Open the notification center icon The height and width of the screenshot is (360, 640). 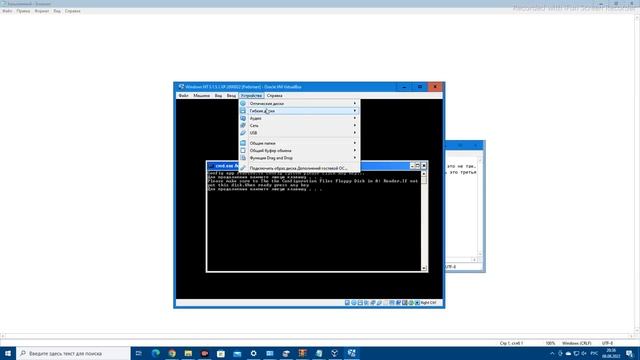(630, 353)
